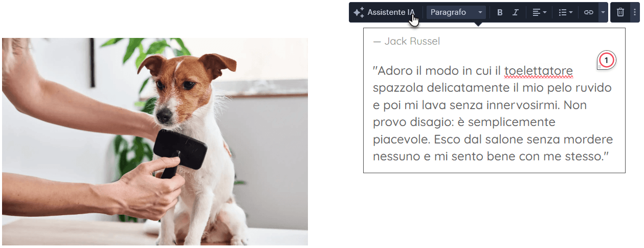Open the Assistente IA tool
Screen dimensions: 644x248
pos(385,12)
